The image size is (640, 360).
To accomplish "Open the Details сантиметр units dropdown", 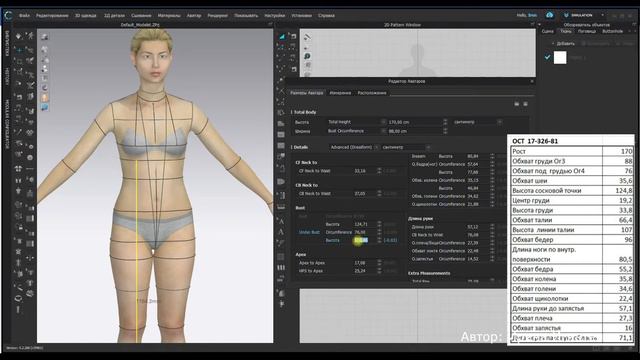I will pos(406,147).
